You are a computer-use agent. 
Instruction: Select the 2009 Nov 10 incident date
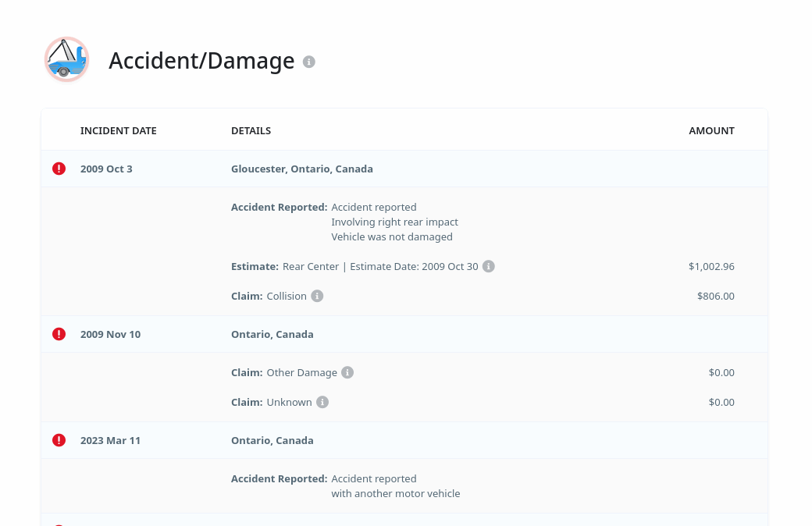click(x=110, y=334)
